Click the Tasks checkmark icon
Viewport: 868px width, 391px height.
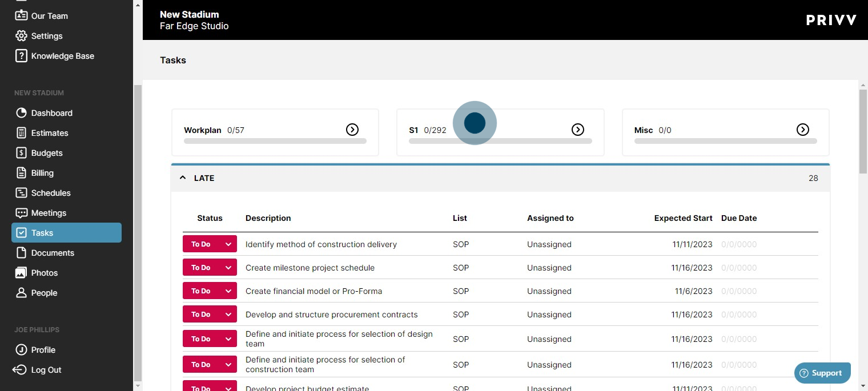(21, 233)
